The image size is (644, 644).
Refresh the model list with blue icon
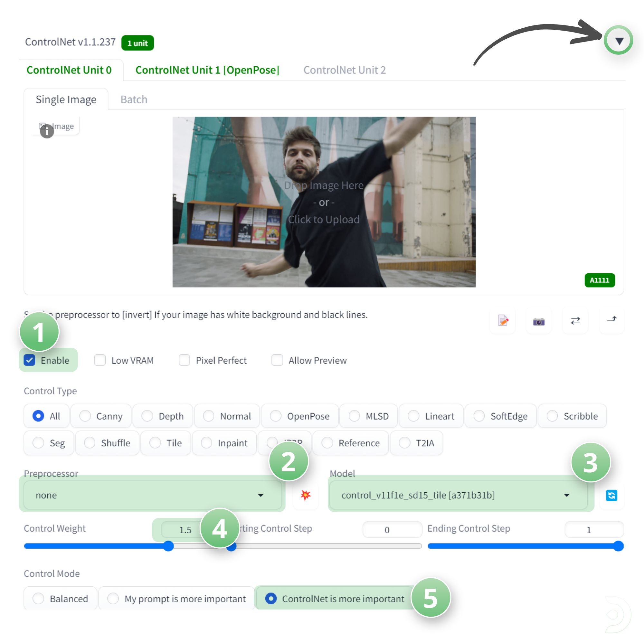pyautogui.click(x=611, y=495)
